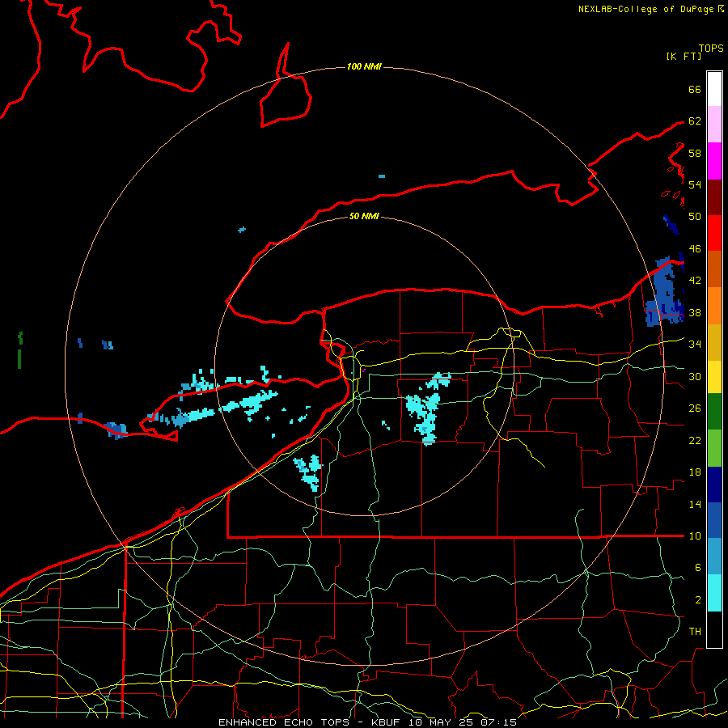Click the legend value '18'
This screenshot has width=728, height=728.
pos(695,472)
